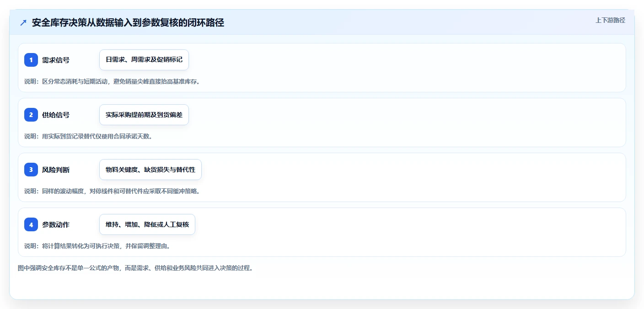Click the footer caption 图中强调安全库存不是单一公式
644x309 pixels.
coord(135,268)
